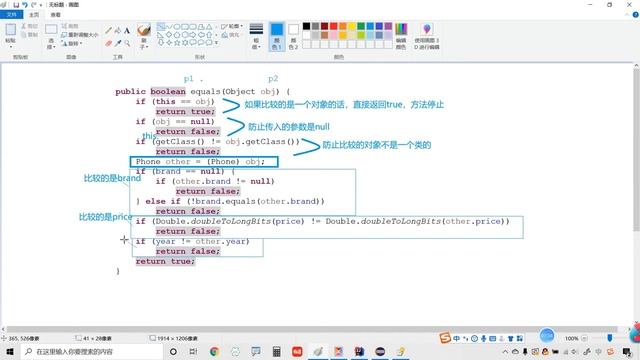
Task: Select the five-point Star shape
Action: pos(177,42)
